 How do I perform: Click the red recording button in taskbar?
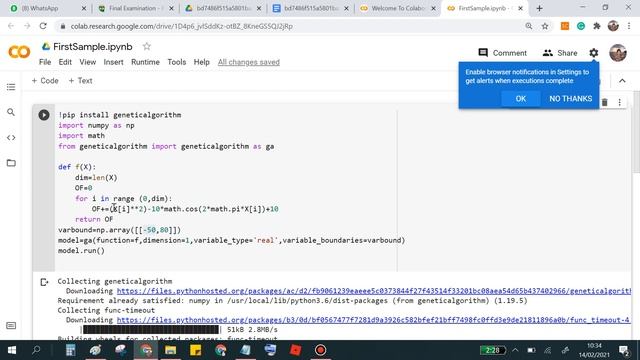point(320,350)
